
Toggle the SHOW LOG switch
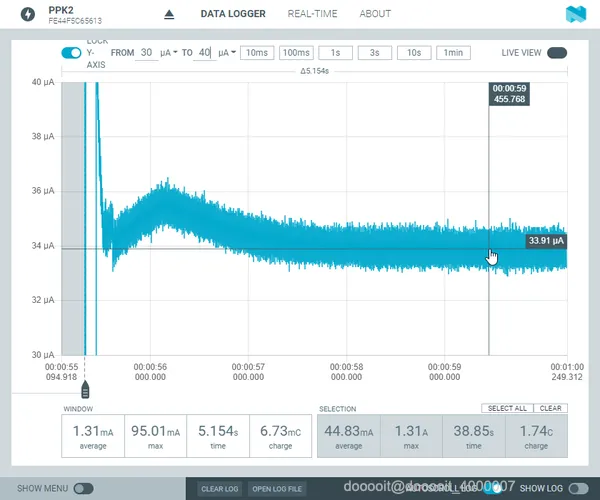(x=579, y=489)
